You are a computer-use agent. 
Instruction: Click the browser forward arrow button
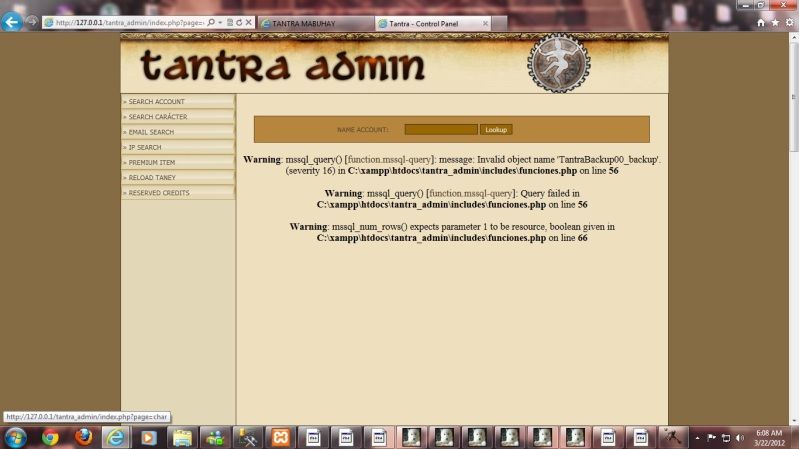32,22
